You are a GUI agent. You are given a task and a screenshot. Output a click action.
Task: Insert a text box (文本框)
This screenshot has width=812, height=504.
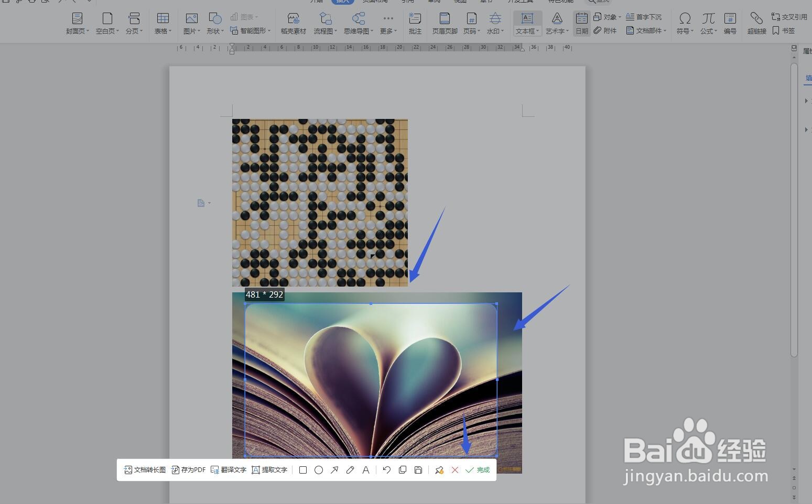point(527,24)
